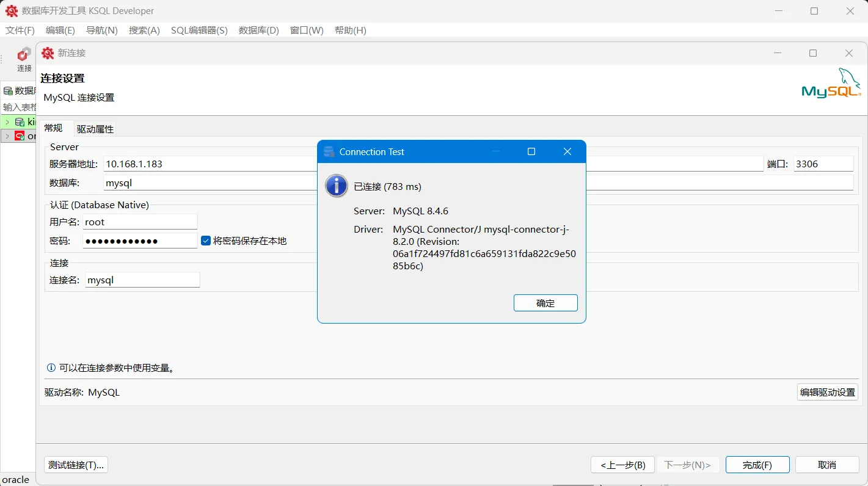The image size is (868, 486).
Task: Switch to the 驱动属性 tab
Action: [x=95, y=129]
